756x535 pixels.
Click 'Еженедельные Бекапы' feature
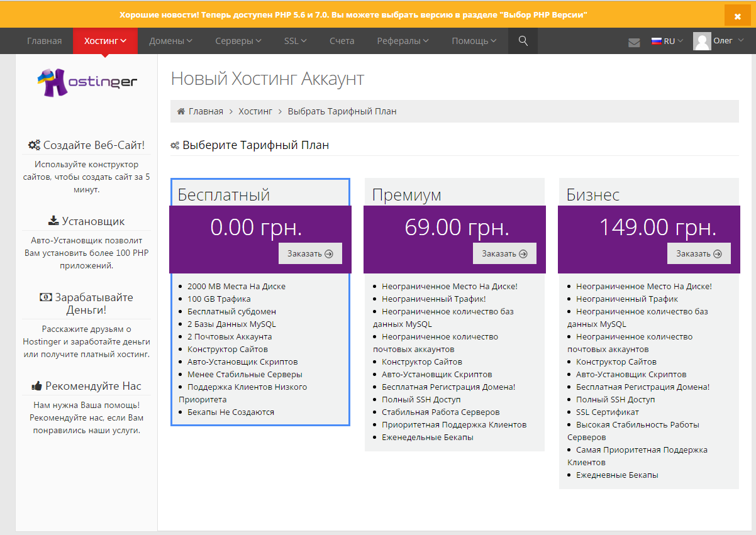coord(428,437)
